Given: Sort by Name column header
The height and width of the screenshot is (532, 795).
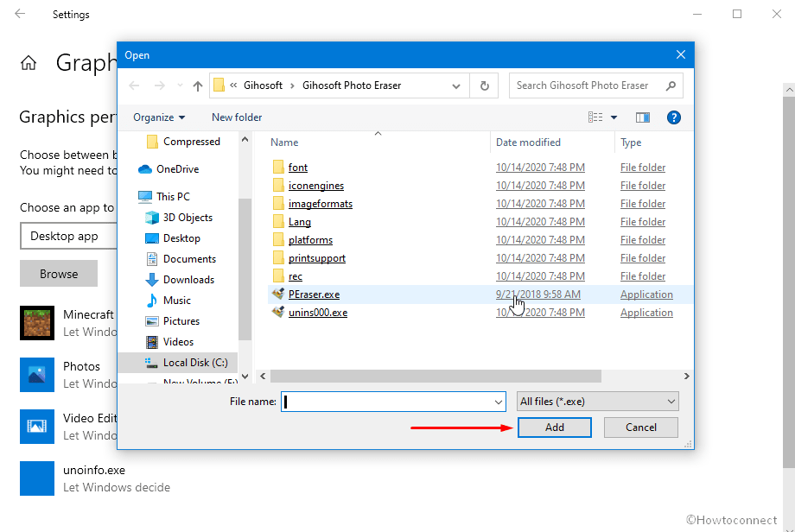Looking at the screenshot, I should [284, 142].
